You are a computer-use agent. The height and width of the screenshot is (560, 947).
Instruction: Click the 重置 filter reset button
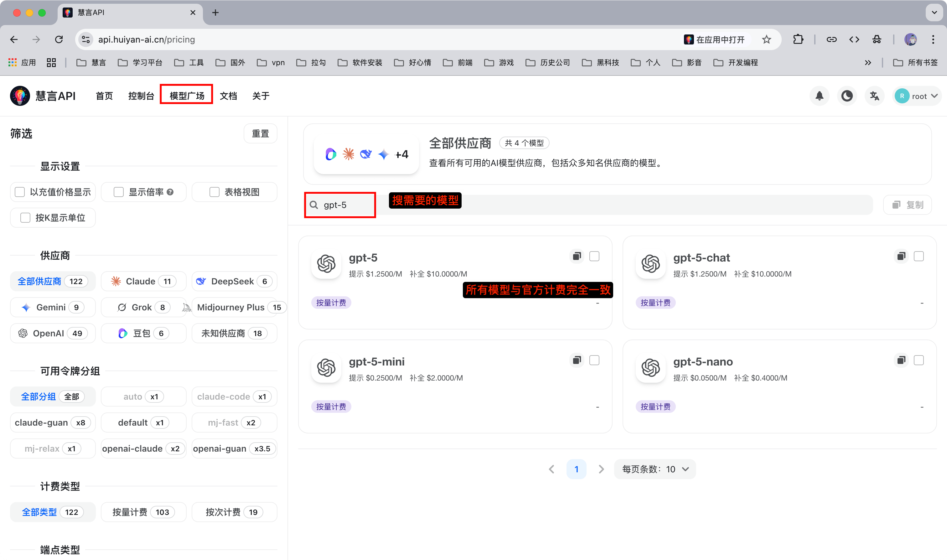click(x=260, y=134)
